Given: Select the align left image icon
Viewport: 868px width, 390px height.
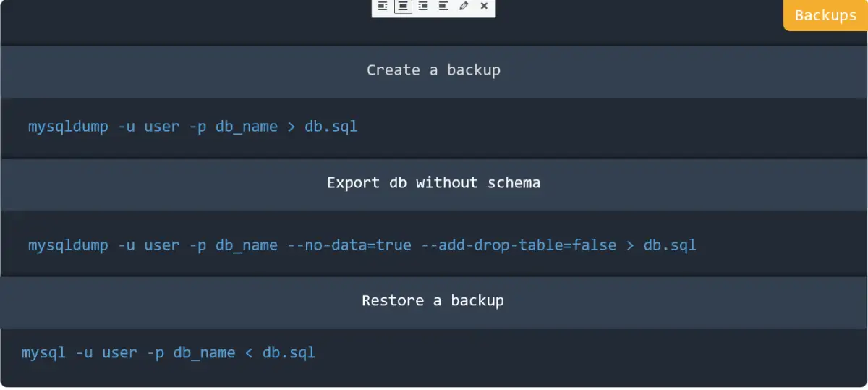Looking at the screenshot, I should [x=383, y=6].
